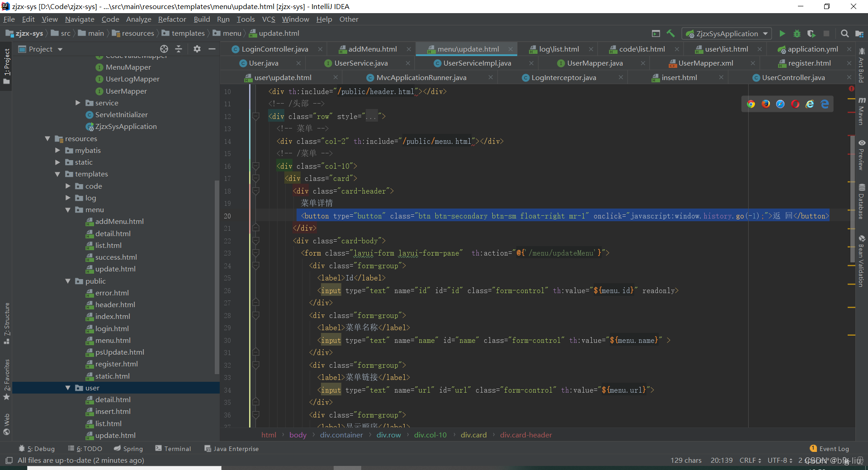Open the VCS menu

269,19
